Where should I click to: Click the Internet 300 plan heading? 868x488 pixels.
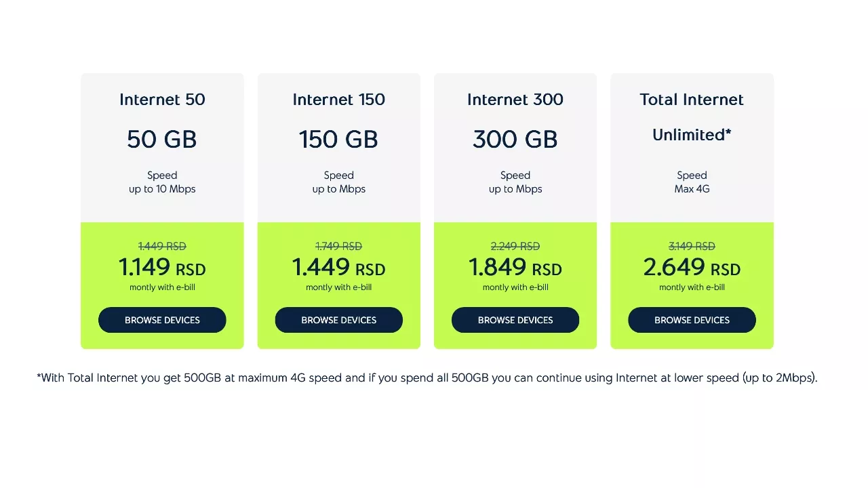click(x=515, y=100)
